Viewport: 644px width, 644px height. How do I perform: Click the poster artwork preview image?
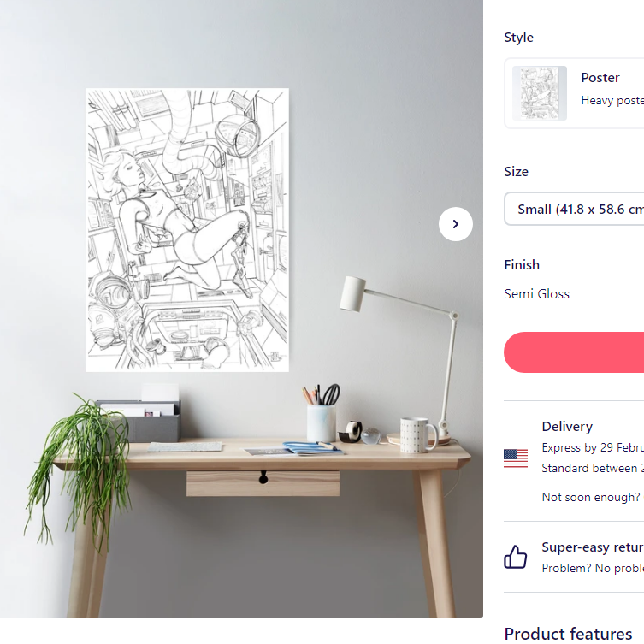[187, 230]
